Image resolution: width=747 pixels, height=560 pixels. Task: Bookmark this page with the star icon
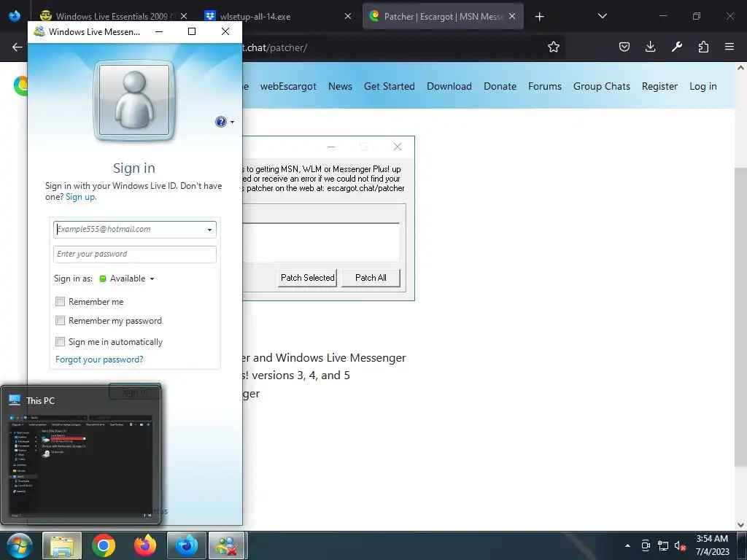pos(553,47)
